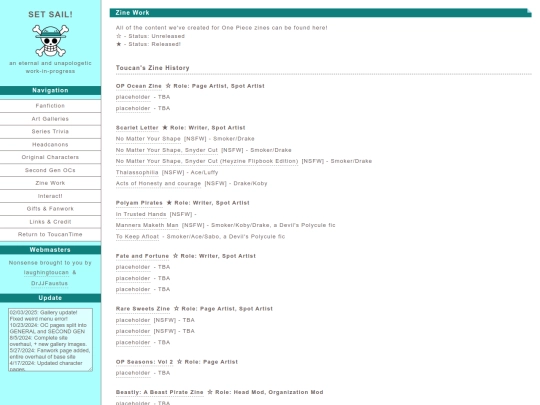Click the resize grip of Update textbox

[90, 369]
